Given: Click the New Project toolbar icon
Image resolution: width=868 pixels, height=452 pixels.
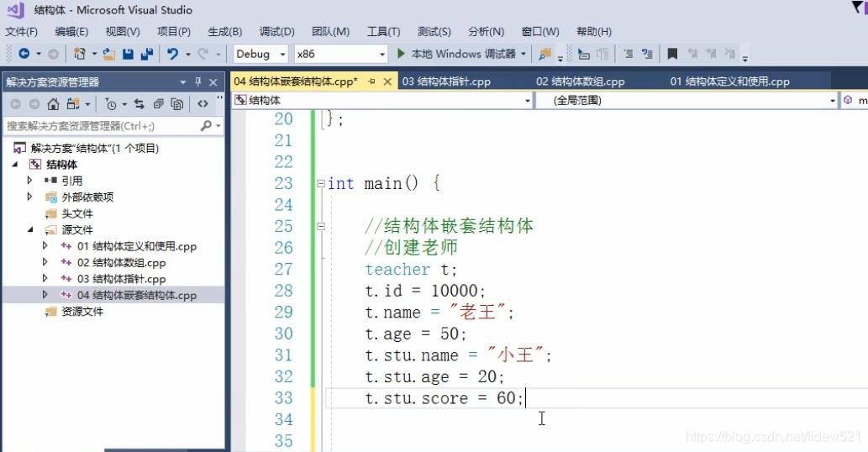Looking at the screenshot, I should [79, 54].
